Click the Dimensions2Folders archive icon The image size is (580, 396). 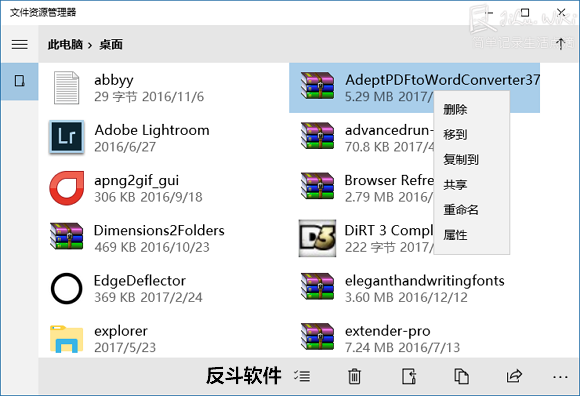(67, 237)
